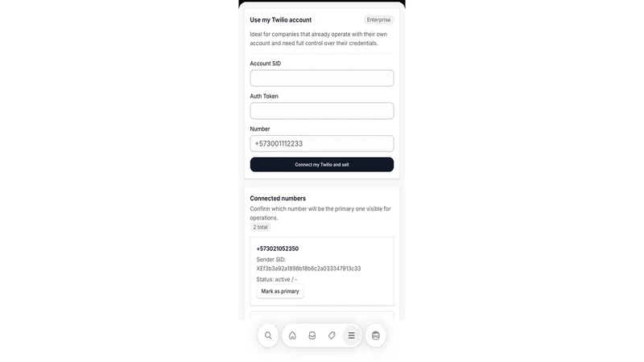
Task: Click the Account SID input field
Action: [x=321, y=78]
